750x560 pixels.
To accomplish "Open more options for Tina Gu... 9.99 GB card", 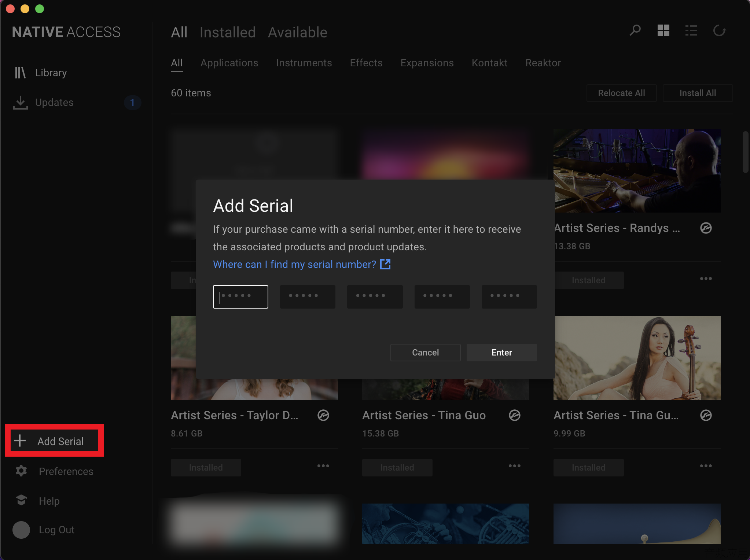I will pos(706,466).
